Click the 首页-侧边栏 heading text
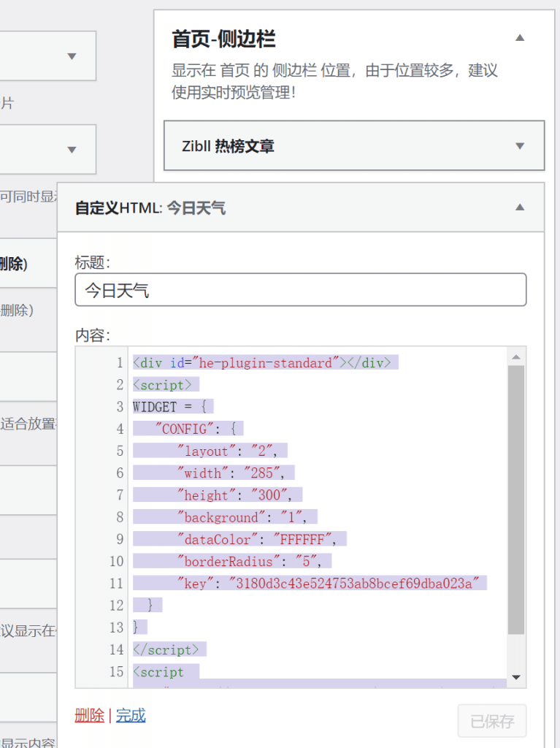Viewport: 560px width, 748px height. coord(223,39)
